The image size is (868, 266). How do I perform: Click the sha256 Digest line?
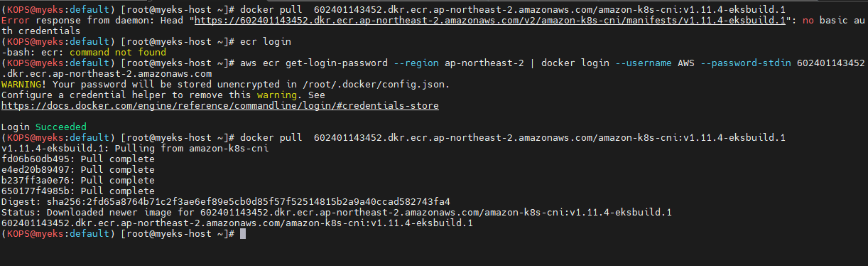pyautogui.click(x=226, y=201)
